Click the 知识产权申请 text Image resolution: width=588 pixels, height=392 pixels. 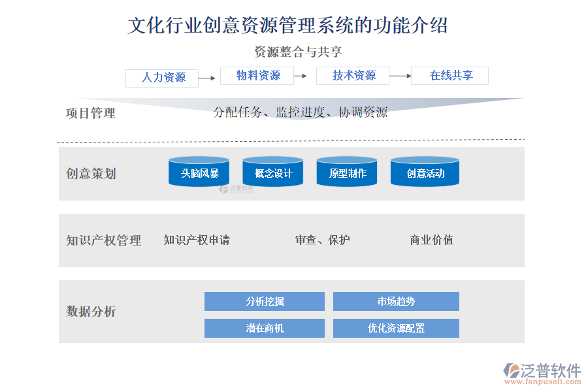pyautogui.click(x=197, y=240)
